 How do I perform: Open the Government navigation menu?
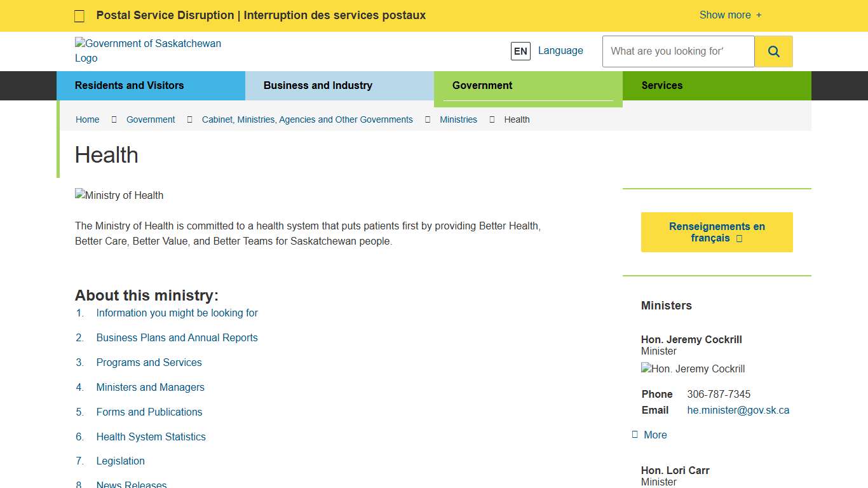click(x=482, y=85)
